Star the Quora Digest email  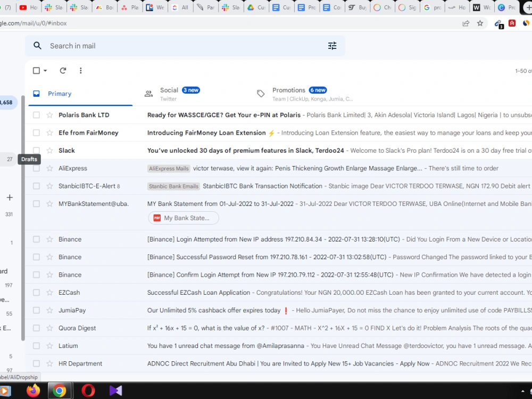pos(49,328)
